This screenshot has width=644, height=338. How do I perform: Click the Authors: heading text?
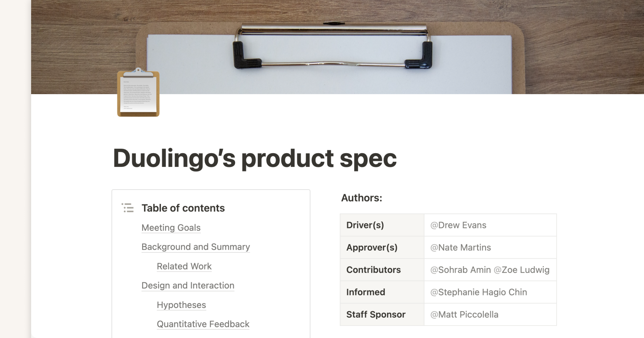[361, 198]
